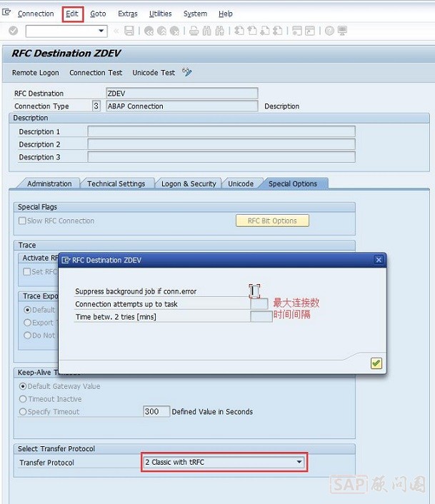Toggle the Set RFC trace checkbox
435x504 pixels.
click(26, 271)
